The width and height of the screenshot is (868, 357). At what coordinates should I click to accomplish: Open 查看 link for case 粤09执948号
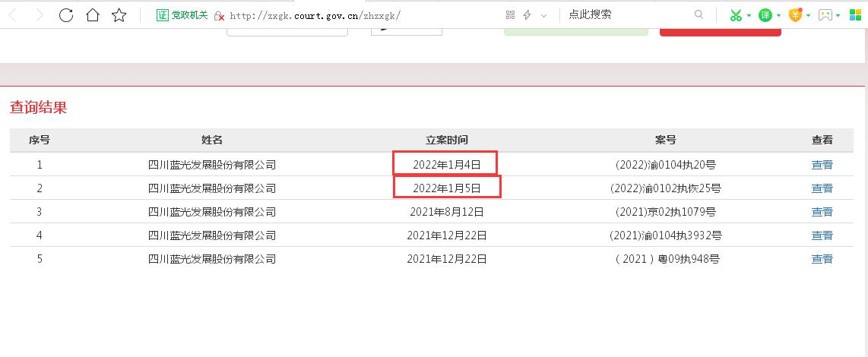coord(822,258)
